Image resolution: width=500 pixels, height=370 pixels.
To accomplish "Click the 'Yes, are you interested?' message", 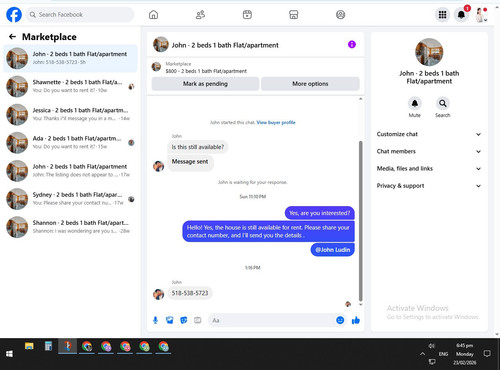I will click(x=320, y=213).
